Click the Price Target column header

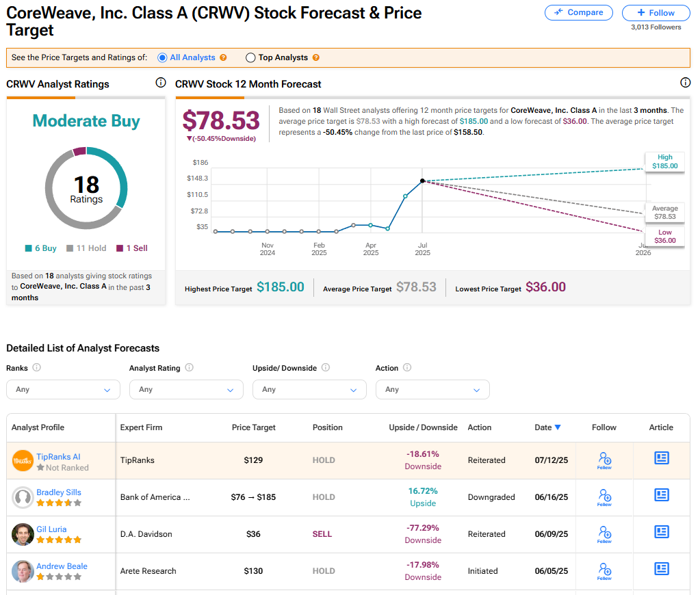tap(254, 427)
